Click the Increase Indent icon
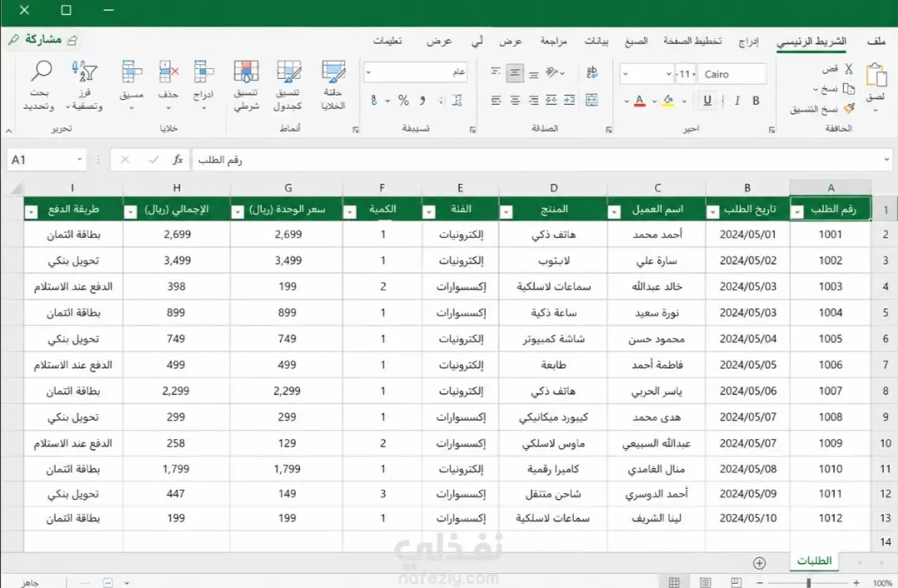The height and width of the screenshot is (588, 898). pos(570,101)
